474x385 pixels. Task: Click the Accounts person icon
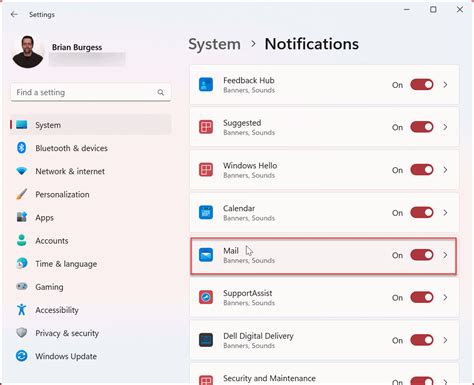22,240
